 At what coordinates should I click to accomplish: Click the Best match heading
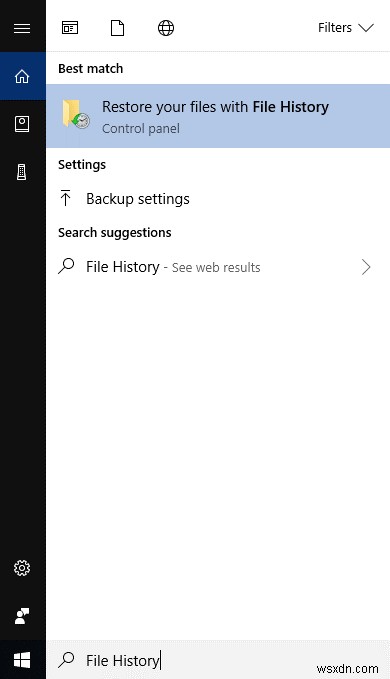coord(90,68)
